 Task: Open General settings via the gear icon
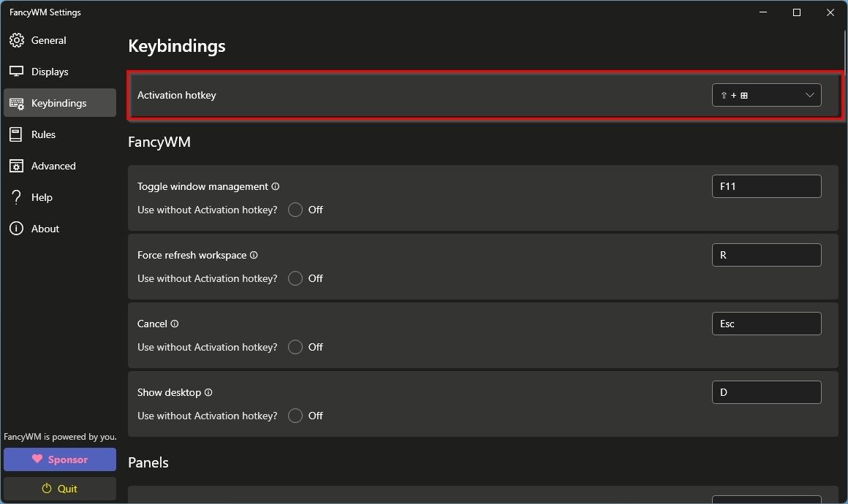tap(17, 40)
